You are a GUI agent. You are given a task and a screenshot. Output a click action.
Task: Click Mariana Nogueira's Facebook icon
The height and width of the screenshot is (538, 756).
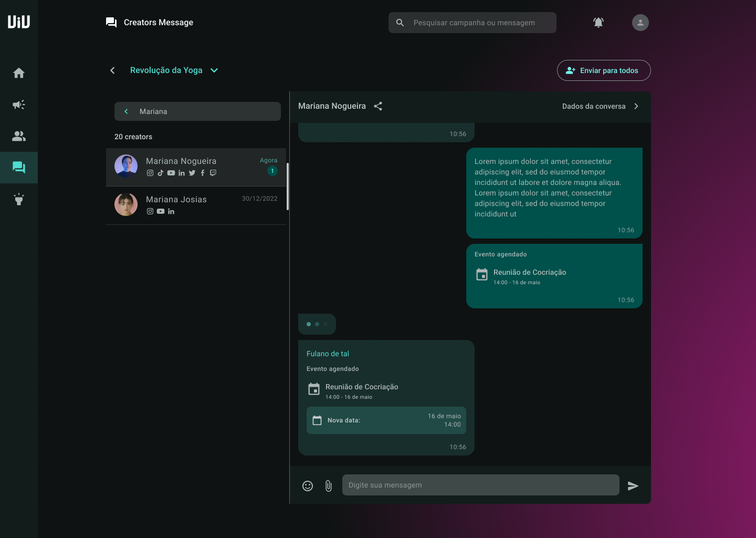tap(203, 173)
